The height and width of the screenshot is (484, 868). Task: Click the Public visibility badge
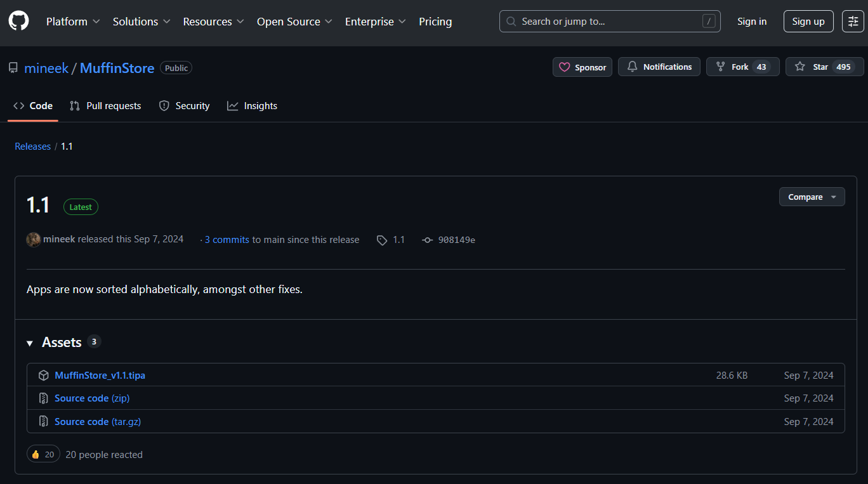click(176, 68)
